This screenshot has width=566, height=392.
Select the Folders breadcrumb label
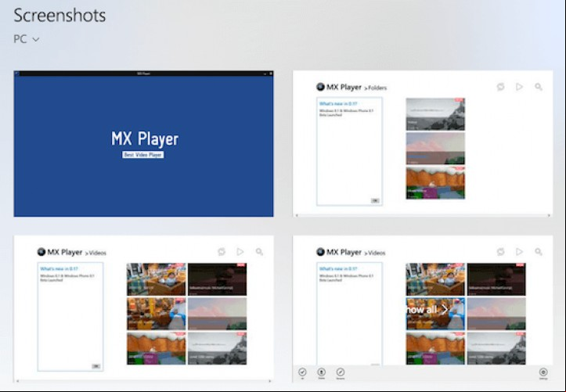377,88
